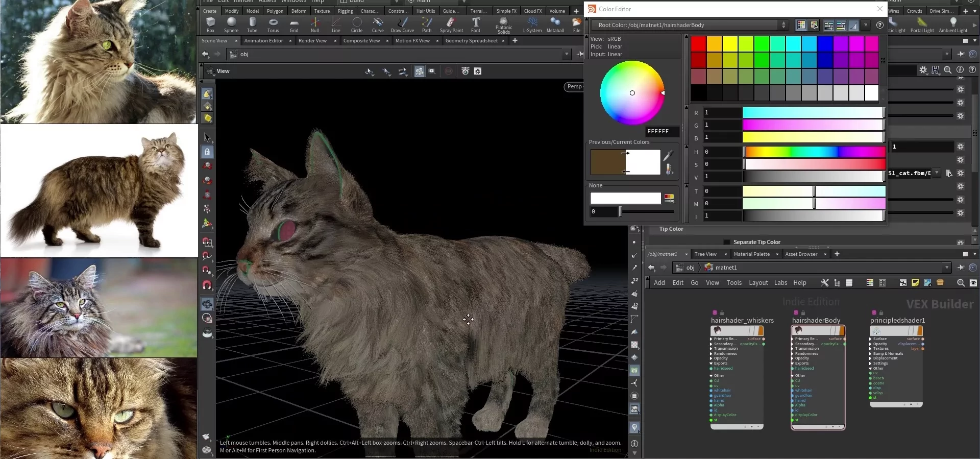The width and height of the screenshot is (980, 459).
Task: Collapse the Other section of hairshader_whiskers
Action: (x=712, y=376)
